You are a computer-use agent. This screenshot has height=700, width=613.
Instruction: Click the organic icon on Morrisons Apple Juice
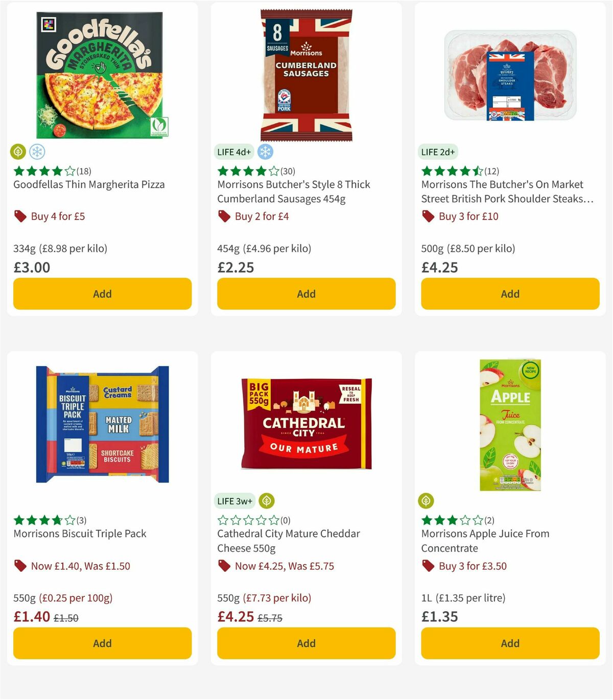click(426, 501)
